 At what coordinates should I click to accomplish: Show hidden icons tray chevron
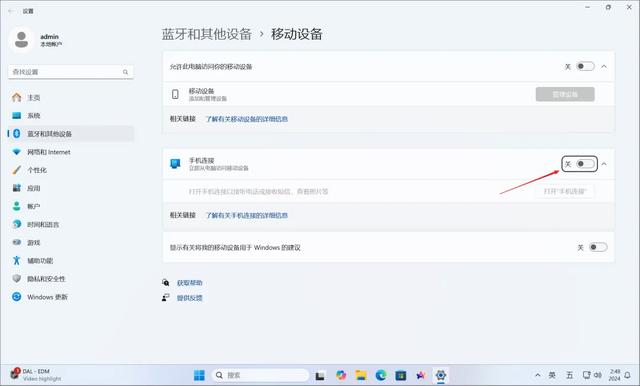point(538,375)
